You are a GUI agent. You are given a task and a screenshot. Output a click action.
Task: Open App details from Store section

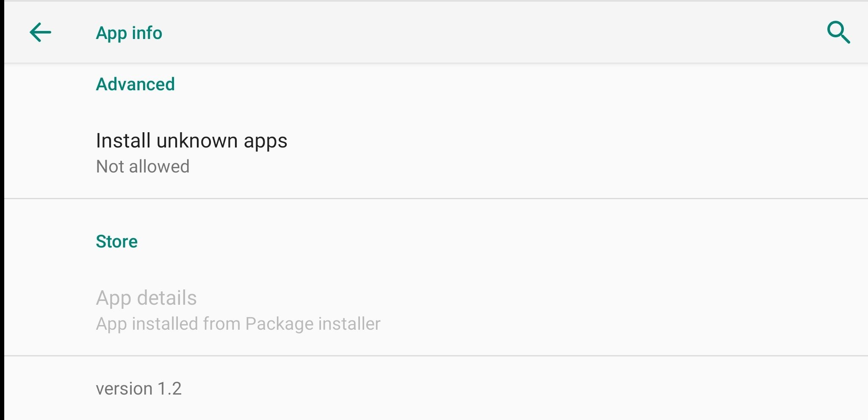click(x=147, y=298)
